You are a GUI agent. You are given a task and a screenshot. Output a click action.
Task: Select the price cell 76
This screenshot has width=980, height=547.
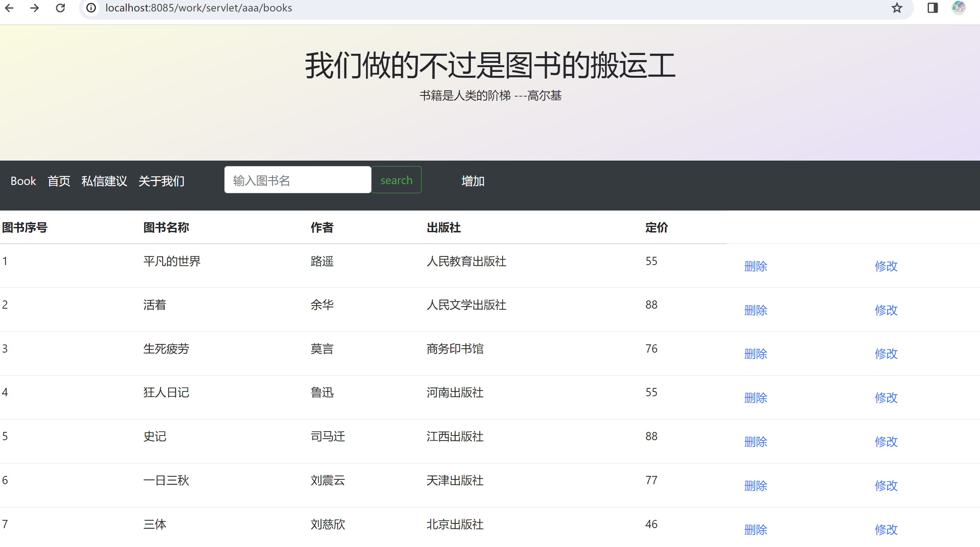click(651, 349)
